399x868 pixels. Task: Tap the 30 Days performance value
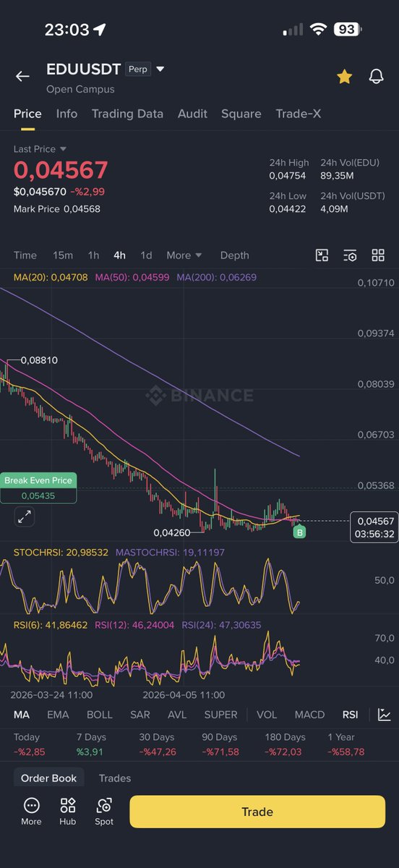click(x=158, y=752)
